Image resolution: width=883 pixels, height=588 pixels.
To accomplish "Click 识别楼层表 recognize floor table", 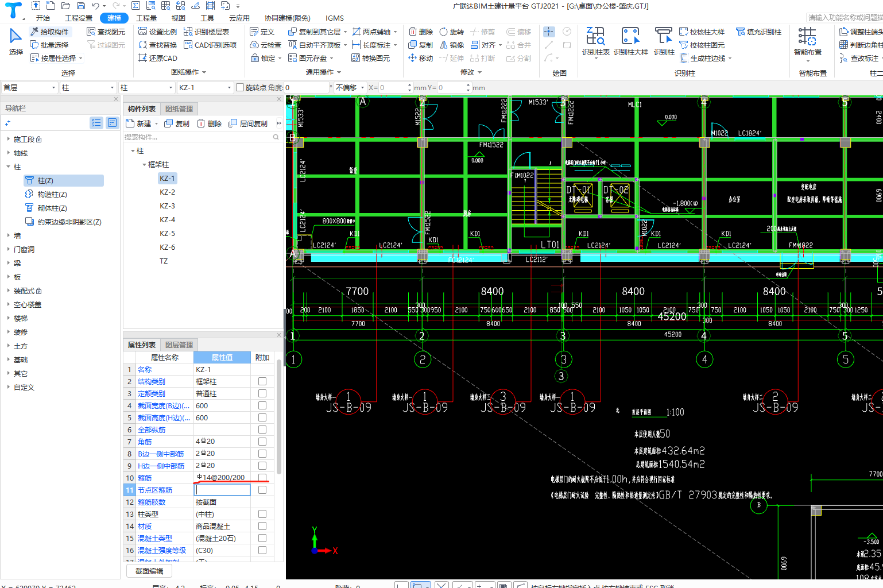I will click(x=207, y=32).
